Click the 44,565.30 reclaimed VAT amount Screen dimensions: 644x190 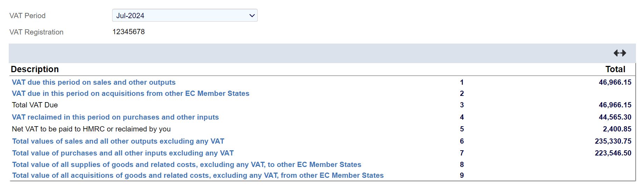click(x=615, y=117)
